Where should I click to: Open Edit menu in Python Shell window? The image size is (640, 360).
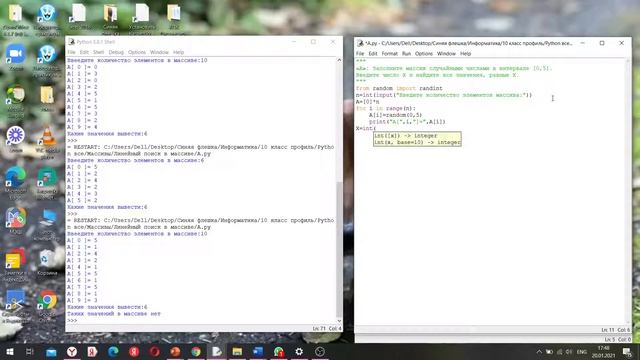pos(84,52)
